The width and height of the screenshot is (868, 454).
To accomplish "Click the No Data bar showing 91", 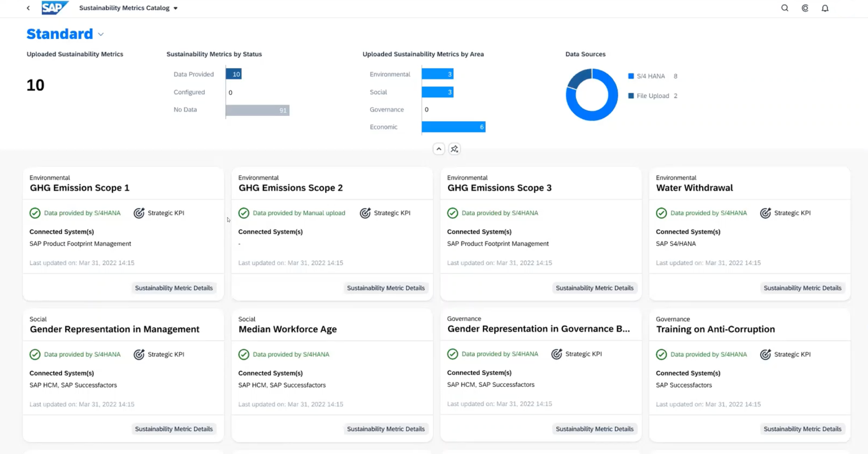I will pos(257,110).
